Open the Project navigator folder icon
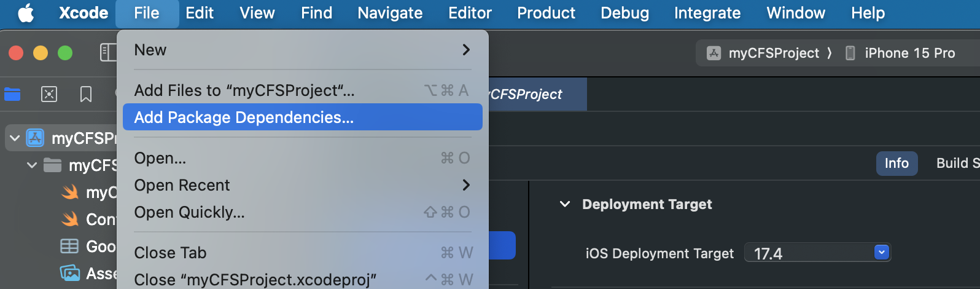 12,94
